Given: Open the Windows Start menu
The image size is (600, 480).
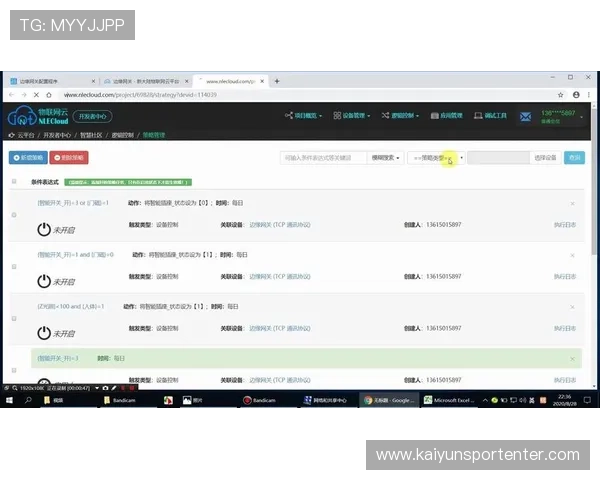Looking at the screenshot, I should [x=9, y=400].
